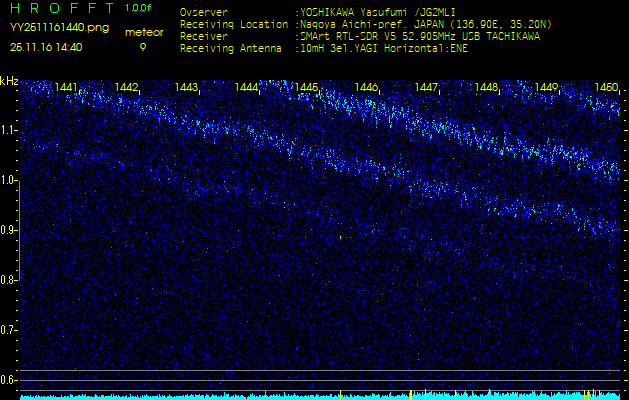This screenshot has height=400, width=629.
Task: Click the HROFFT title text
Action: (60, 8)
